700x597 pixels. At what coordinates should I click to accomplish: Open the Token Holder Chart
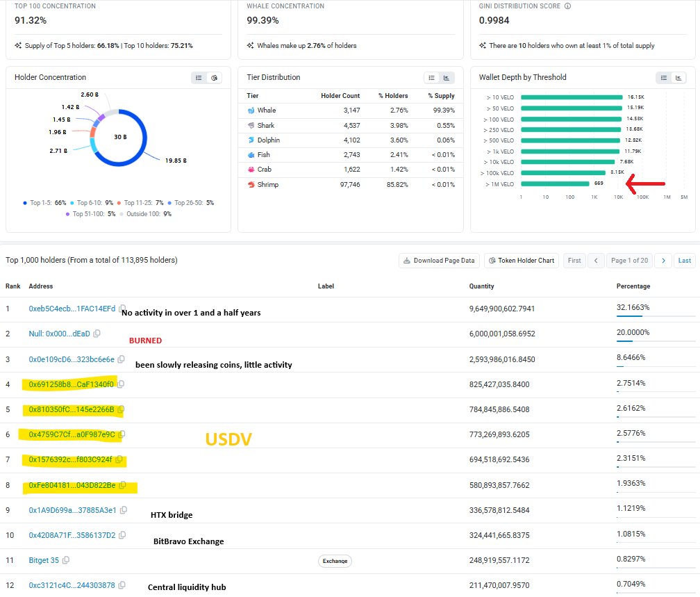522,261
